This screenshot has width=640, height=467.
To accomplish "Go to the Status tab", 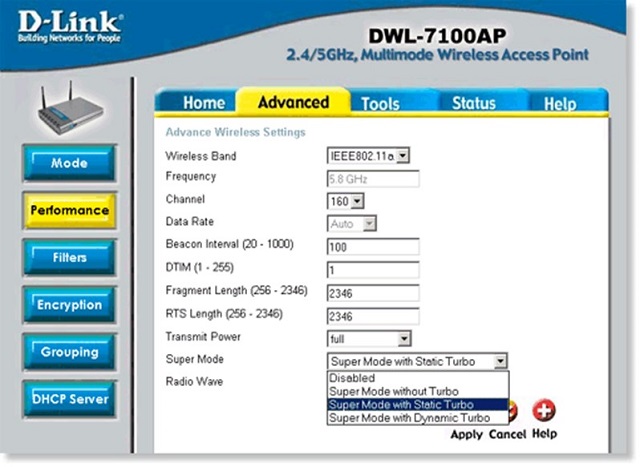I will tap(473, 103).
